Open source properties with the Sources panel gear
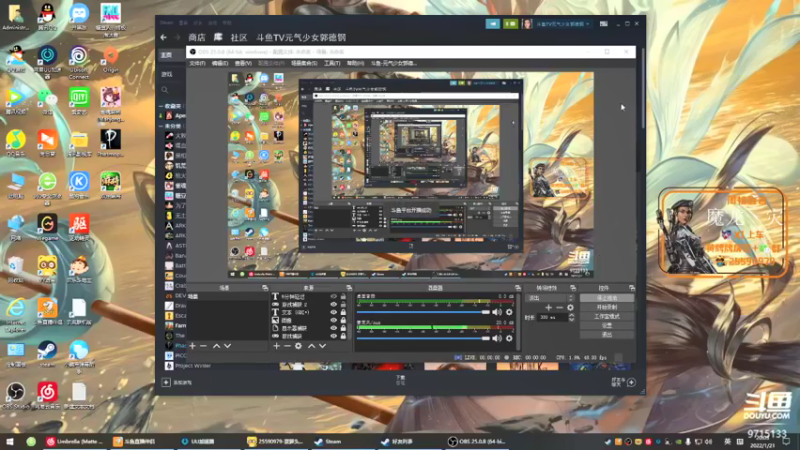Viewport: 800px width, 450px height. (298, 346)
